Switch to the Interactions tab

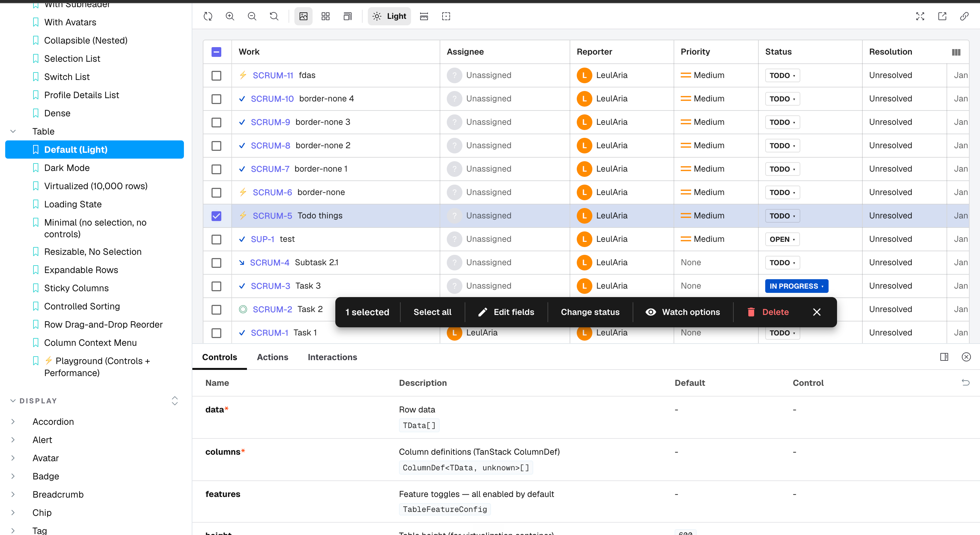pos(332,357)
